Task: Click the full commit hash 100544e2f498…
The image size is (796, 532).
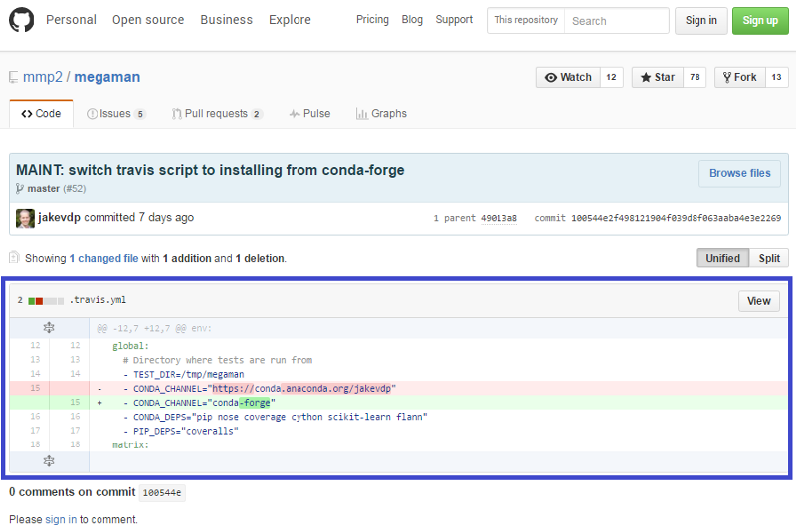Action: [x=677, y=218]
